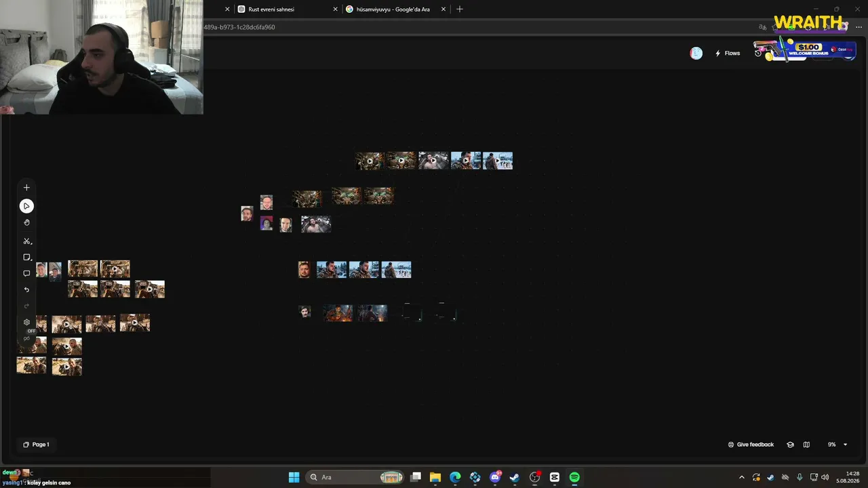868x488 pixels.
Task: Undo the last canvas action
Action: coord(26,290)
